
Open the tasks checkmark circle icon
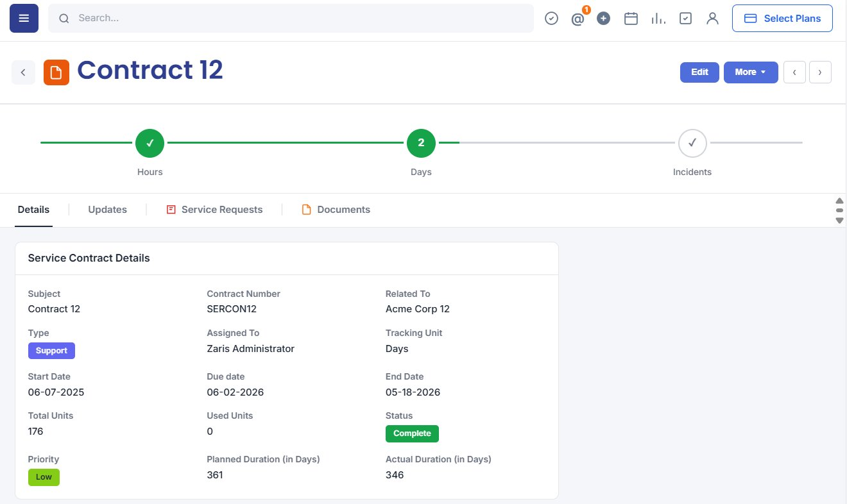551,19
